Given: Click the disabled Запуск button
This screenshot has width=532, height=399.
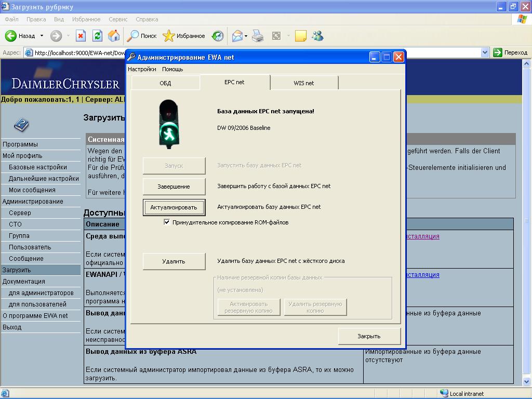Looking at the screenshot, I should [174, 166].
